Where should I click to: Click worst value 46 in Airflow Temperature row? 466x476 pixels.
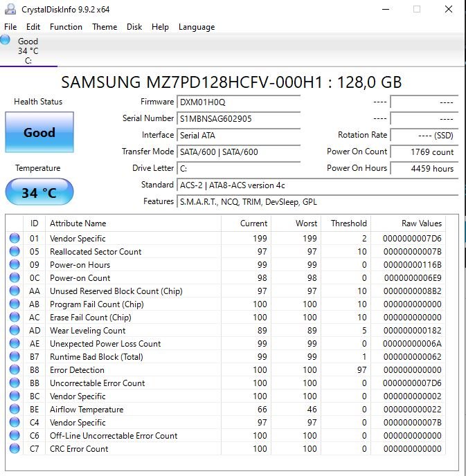[x=312, y=410]
